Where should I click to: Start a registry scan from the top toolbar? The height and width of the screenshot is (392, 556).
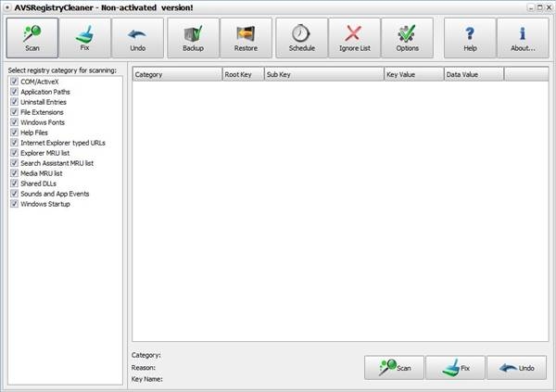(x=32, y=38)
